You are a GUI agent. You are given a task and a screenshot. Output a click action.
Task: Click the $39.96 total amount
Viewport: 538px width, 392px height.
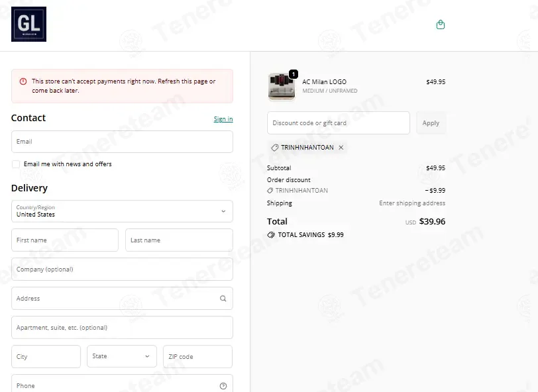coord(432,222)
